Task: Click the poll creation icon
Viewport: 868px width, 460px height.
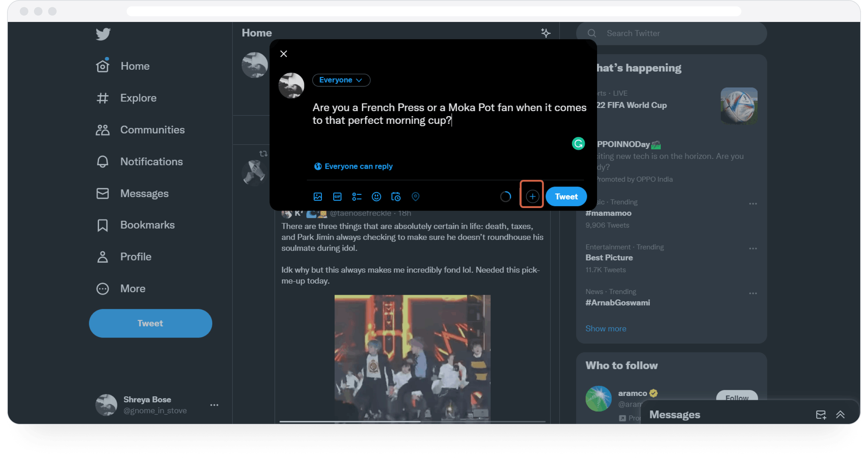Action: 357,196
